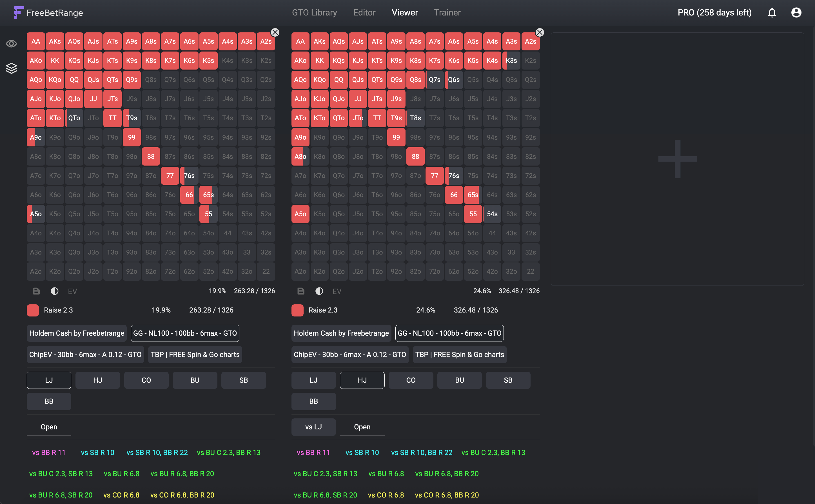This screenshot has width=815, height=504.
Task: Select the ChipEV - 30bb - 6max range source
Action: pyautogui.click(x=85, y=354)
